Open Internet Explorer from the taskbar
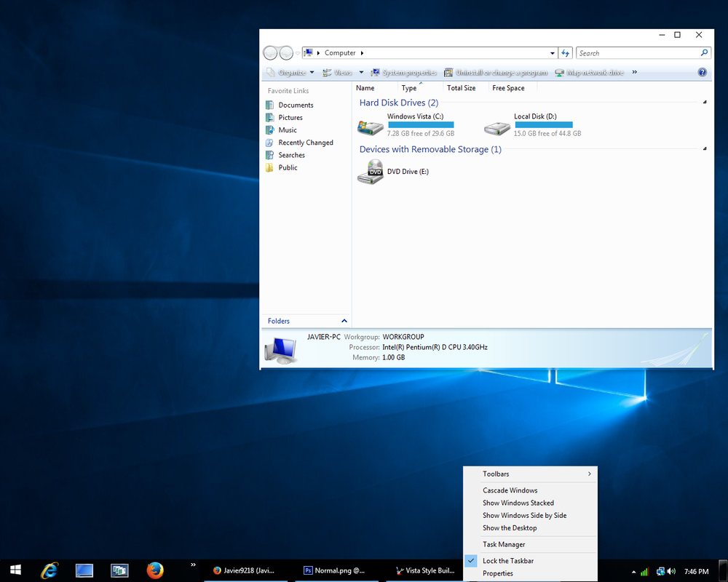728x582 pixels. click(50, 570)
